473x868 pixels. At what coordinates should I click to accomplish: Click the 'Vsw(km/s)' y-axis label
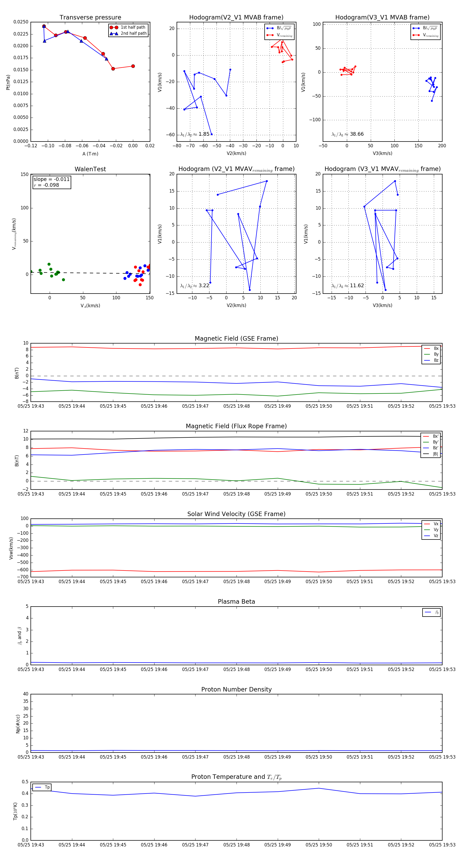click(x=11, y=548)
